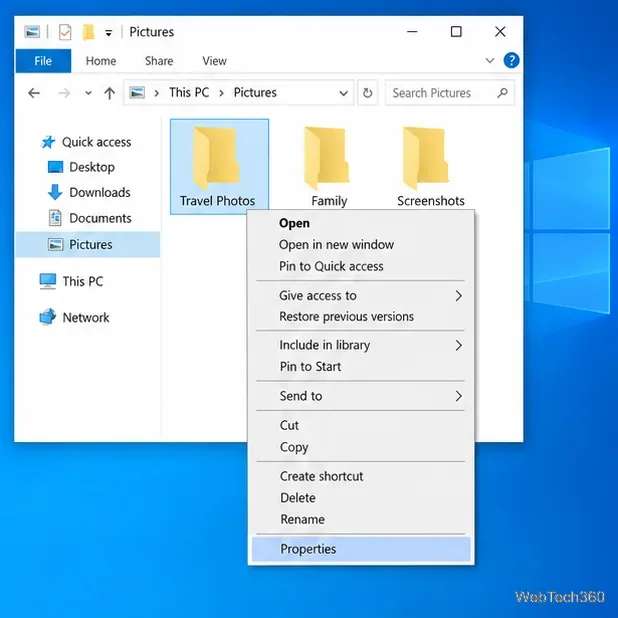618x618 pixels.
Task: Click the Pictures window icon in title bar
Action: point(32,32)
